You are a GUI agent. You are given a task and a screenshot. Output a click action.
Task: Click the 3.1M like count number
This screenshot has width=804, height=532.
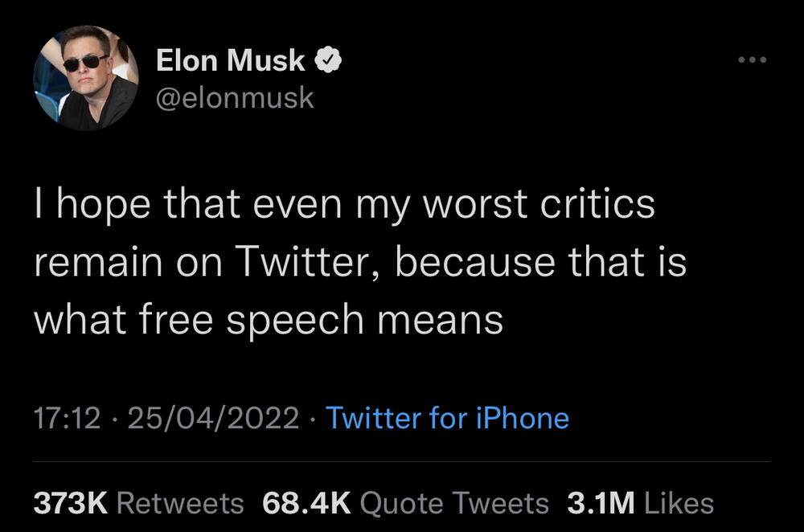(x=601, y=504)
